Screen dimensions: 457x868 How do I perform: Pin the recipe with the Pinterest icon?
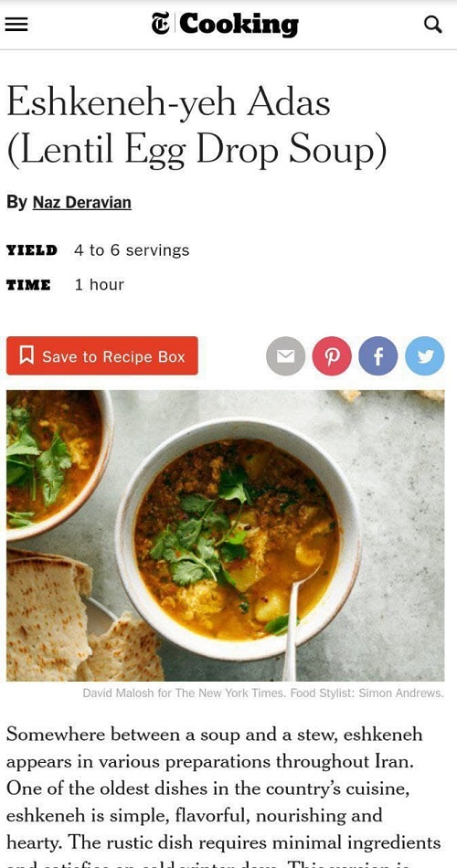(x=332, y=356)
